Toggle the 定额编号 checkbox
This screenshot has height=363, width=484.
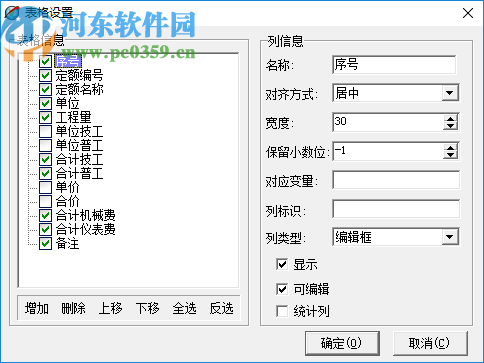[46, 75]
